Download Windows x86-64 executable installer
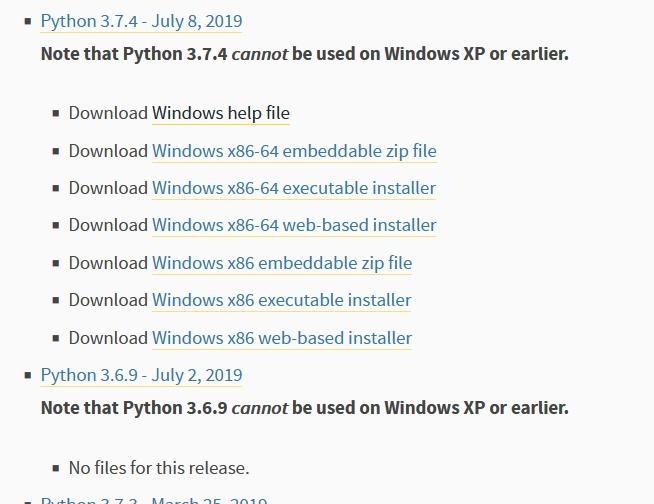 tap(294, 188)
